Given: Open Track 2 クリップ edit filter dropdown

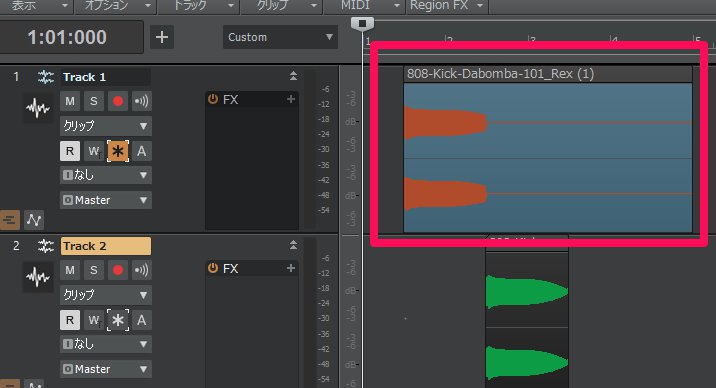Looking at the screenshot, I should (105, 295).
